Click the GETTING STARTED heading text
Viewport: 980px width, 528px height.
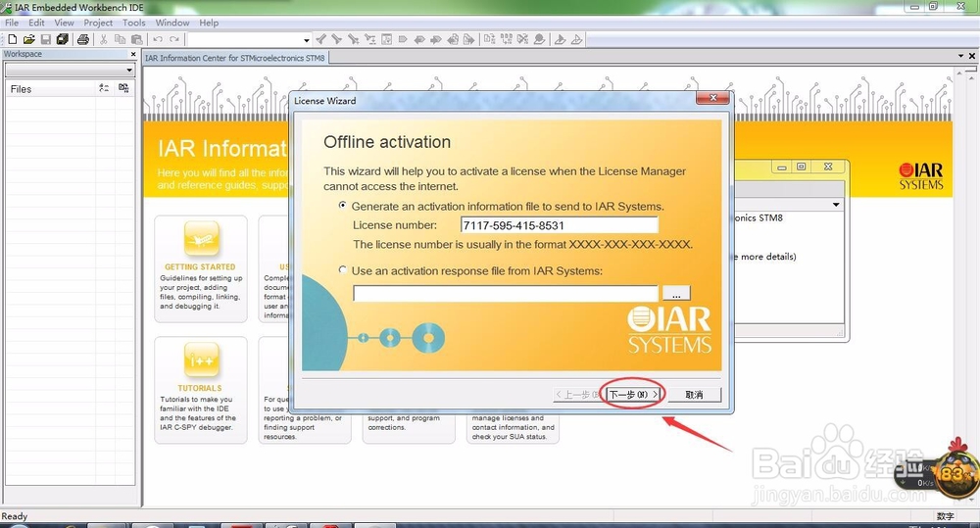point(200,266)
